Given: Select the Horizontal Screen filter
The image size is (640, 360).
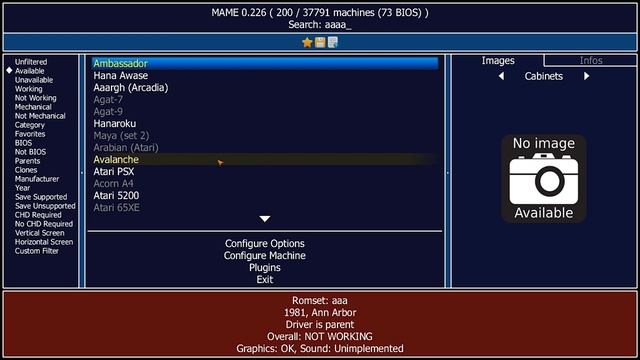Looking at the screenshot, I should tap(44, 242).
